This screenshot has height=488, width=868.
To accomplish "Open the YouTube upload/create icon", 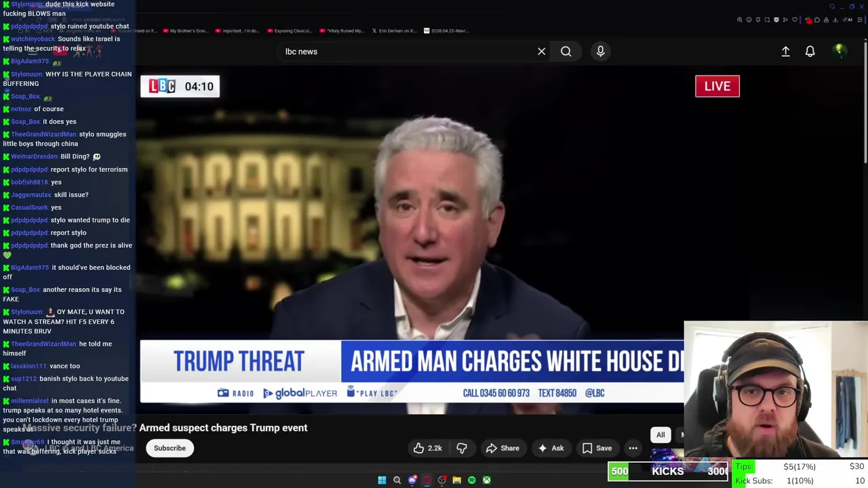I will click(785, 52).
